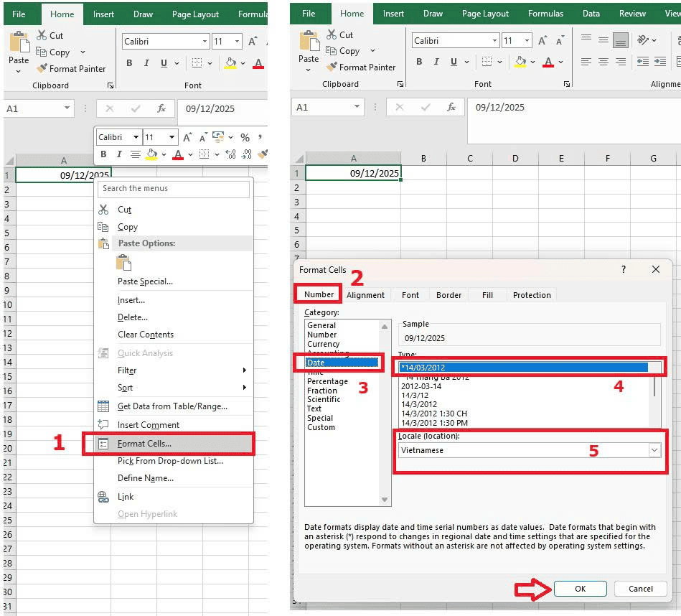Viewport: 681px width, 616px height.
Task: Click the Increase Font Size icon
Action: tap(544, 39)
